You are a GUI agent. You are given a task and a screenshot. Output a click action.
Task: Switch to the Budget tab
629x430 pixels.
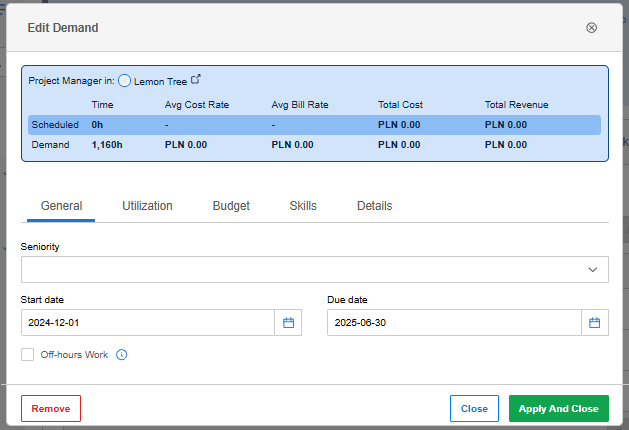point(231,206)
